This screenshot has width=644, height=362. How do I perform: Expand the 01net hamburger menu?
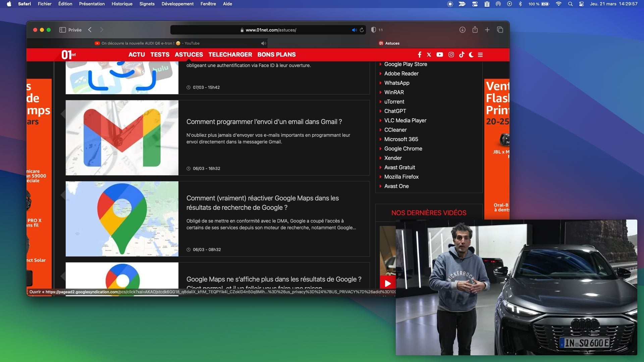(480, 55)
